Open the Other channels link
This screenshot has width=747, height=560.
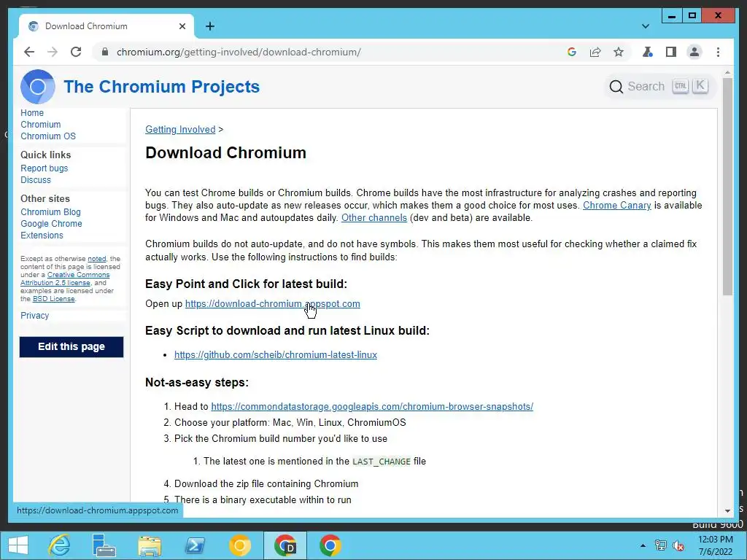[x=374, y=217]
